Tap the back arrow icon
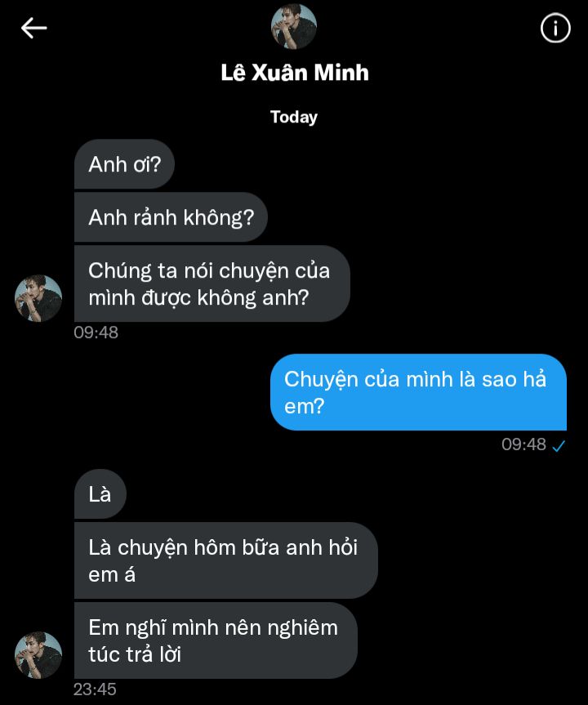Viewport: 588px width, 705px height. (x=33, y=28)
